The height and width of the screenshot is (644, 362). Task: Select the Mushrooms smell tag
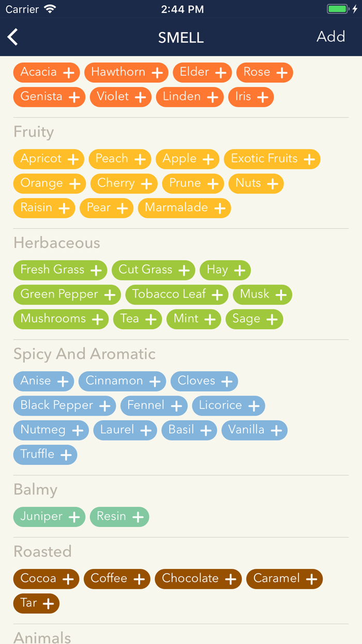coord(61,319)
